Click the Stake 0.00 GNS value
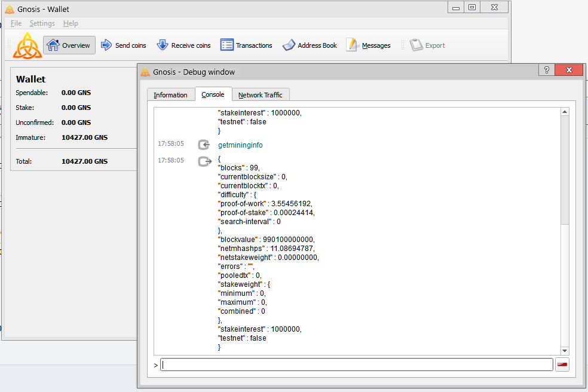The width and height of the screenshot is (588, 392). 76,108
